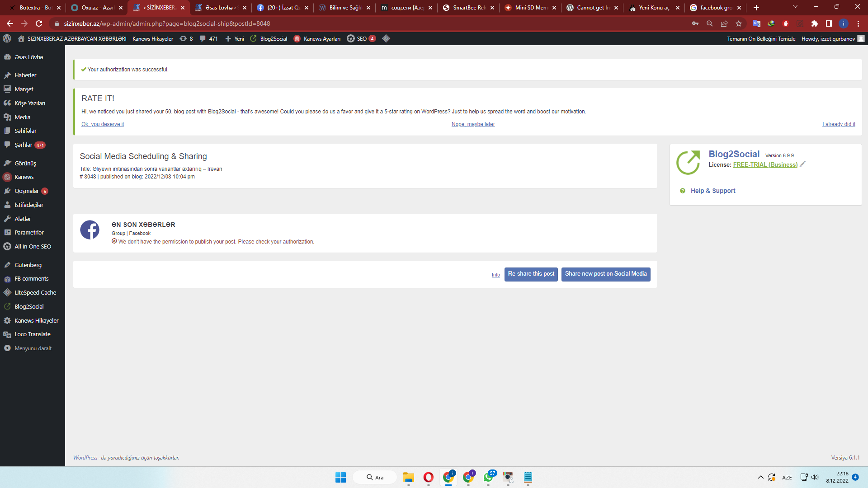Edit license with the pencil icon

click(x=803, y=164)
